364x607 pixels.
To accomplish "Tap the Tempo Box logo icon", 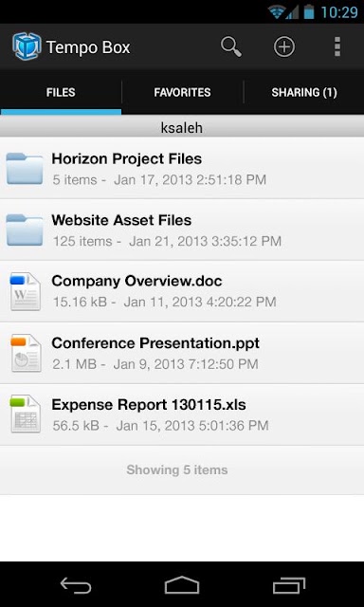I will coord(27,46).
